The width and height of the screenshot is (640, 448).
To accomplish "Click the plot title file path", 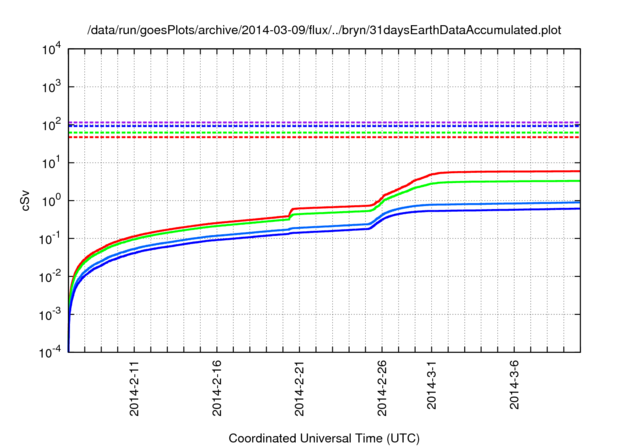I will [324, 30].
